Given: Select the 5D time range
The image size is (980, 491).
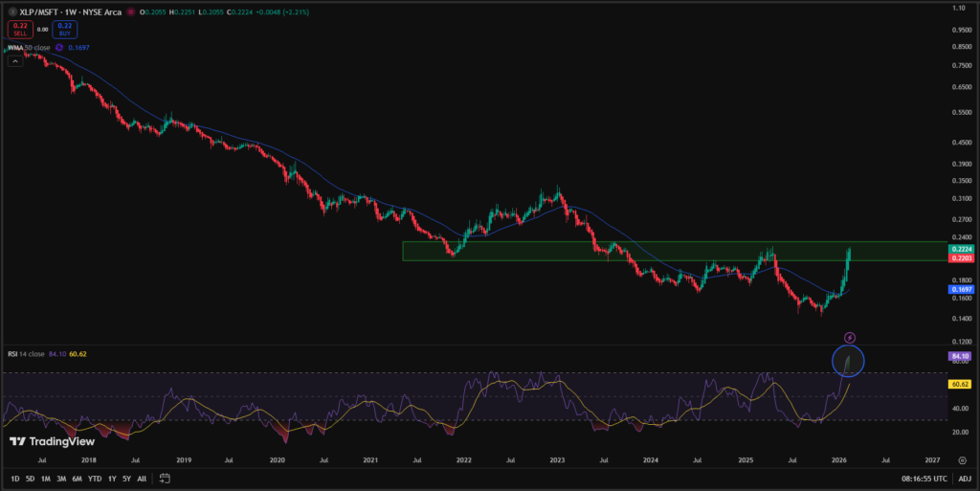Looking at the screenshot, I should click(x=30, y=480).
